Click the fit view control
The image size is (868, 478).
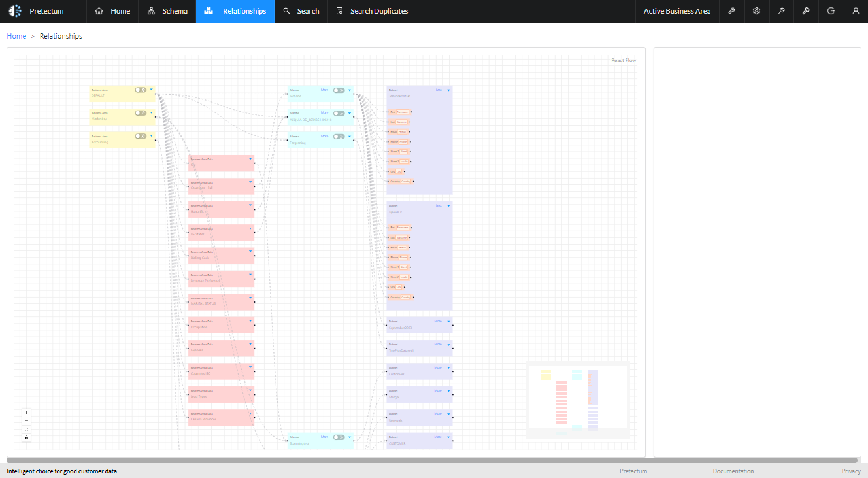(26, 429)
